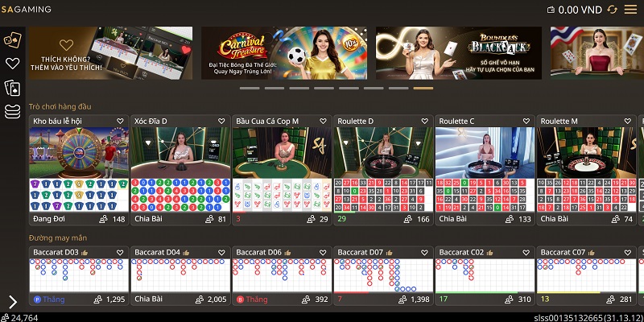This screenshot has width=644, height=322.
Task: Click the thumbs-up icon on Baccarat D07
Action: tap(389, 253)
